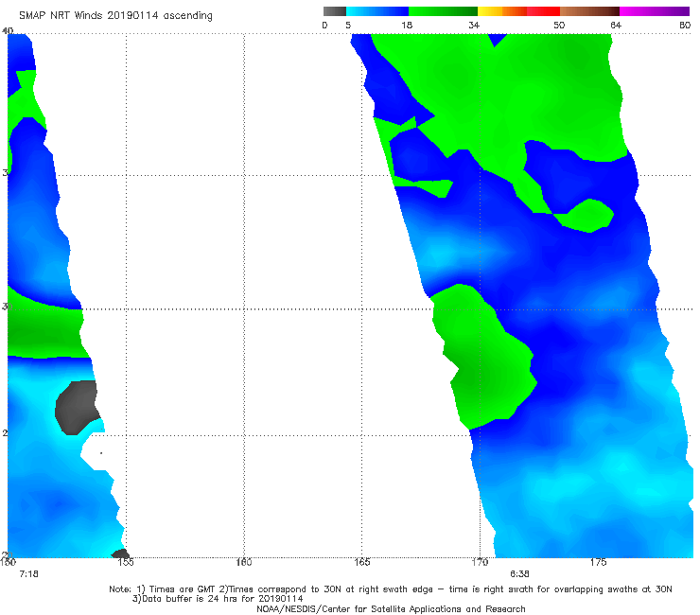Click the title 'SMAP NRT Winds 20190114 ascending'

tap(115, 16)
